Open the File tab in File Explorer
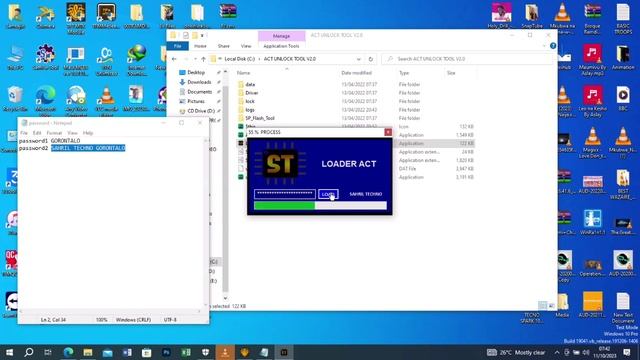640x360 pixels. point(178,46)
